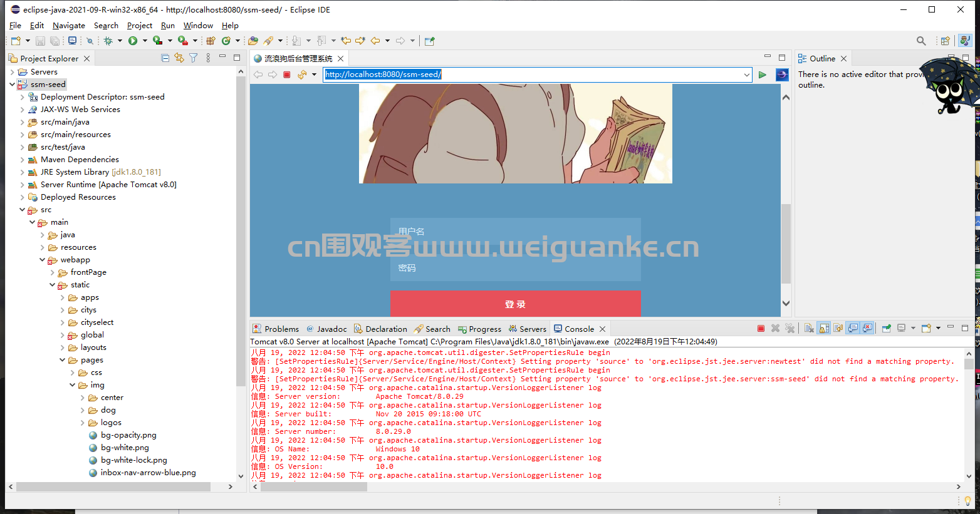Click the green Go arrow beside URL
The height and width of the screenshot is (514, 980).
(763, 75)
